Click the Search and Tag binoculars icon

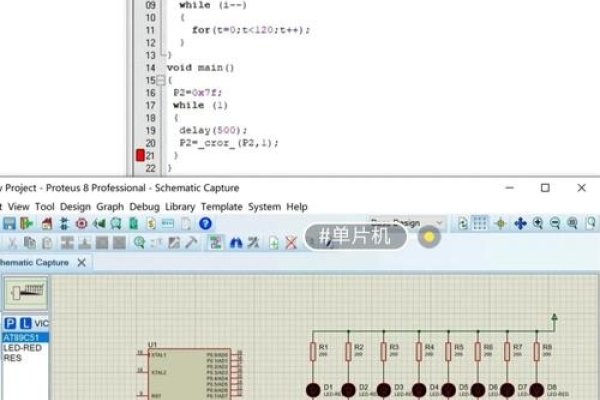236,243
